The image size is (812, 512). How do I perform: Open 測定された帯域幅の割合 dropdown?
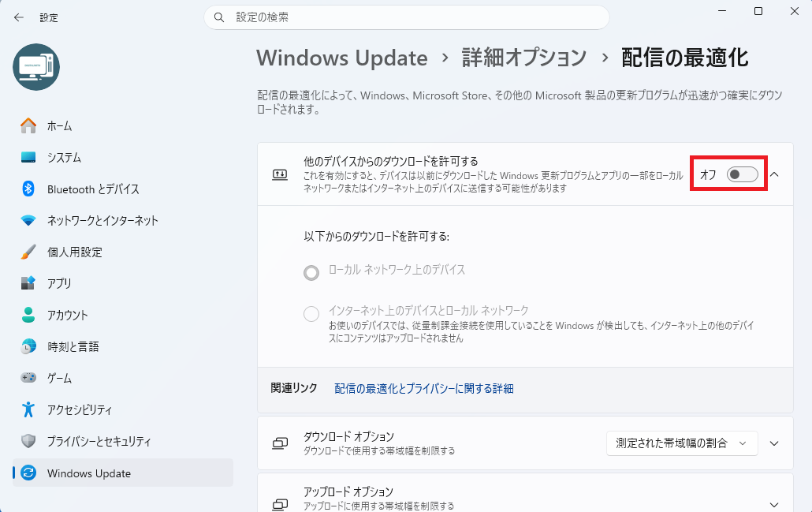[682, 443]
